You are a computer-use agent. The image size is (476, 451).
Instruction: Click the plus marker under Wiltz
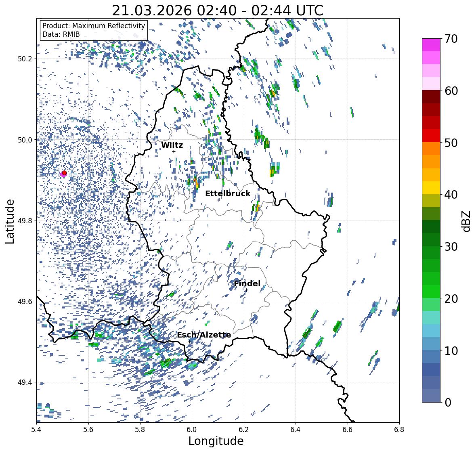pos(174,151)
